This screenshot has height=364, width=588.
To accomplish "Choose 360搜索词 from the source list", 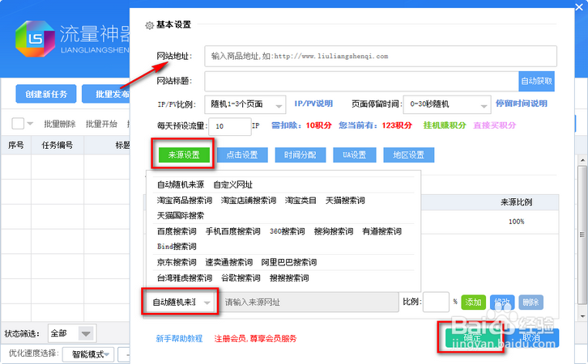I will 288,231.
